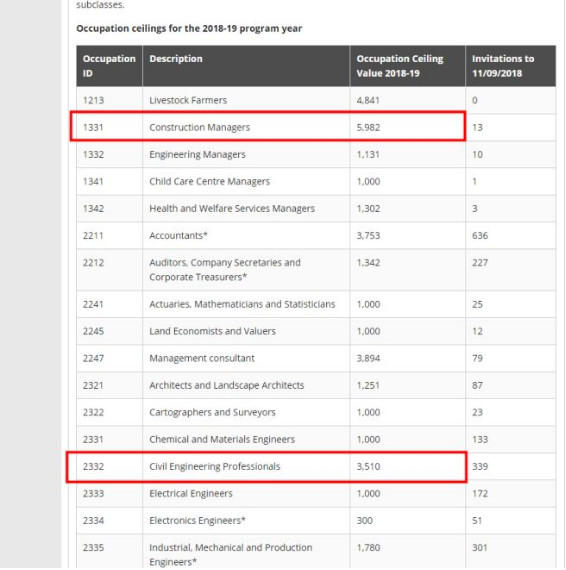Click ceiling value 1,251
Viewport: 566px width, 570px height.
pyautogui.click(x=368, y=385)
